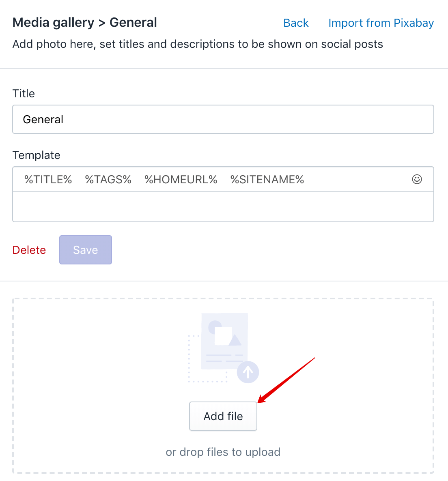Click the General breadcrumb in heading

(133, 22)
